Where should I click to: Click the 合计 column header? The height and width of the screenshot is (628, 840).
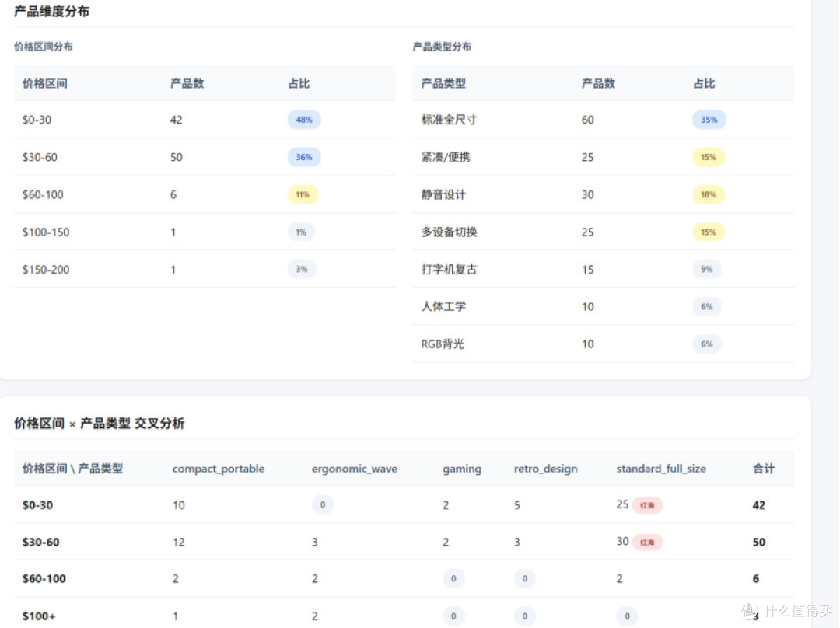(764, 469)
